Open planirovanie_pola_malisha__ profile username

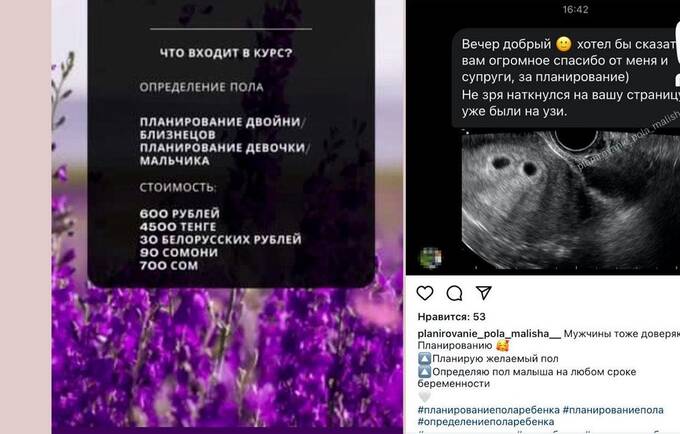(x=489, y=334)
